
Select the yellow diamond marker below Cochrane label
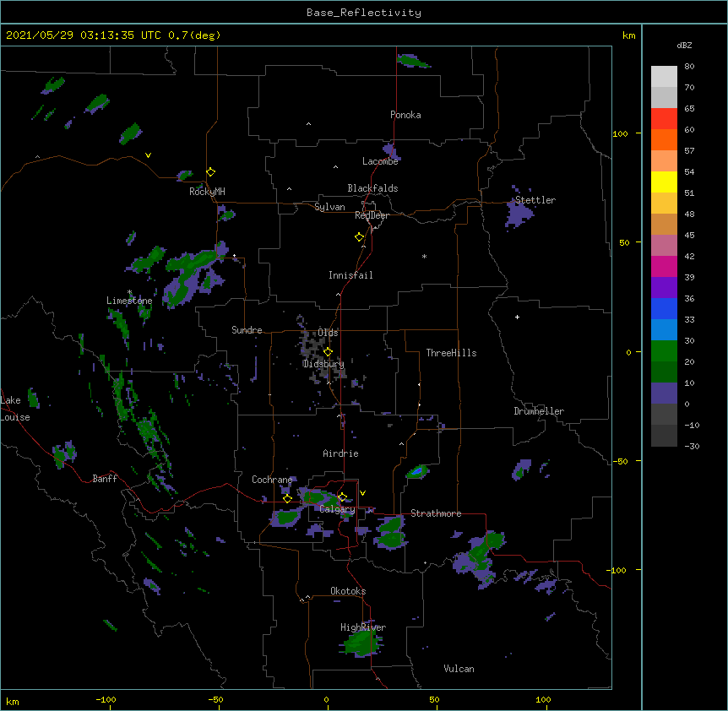point(287,499)
